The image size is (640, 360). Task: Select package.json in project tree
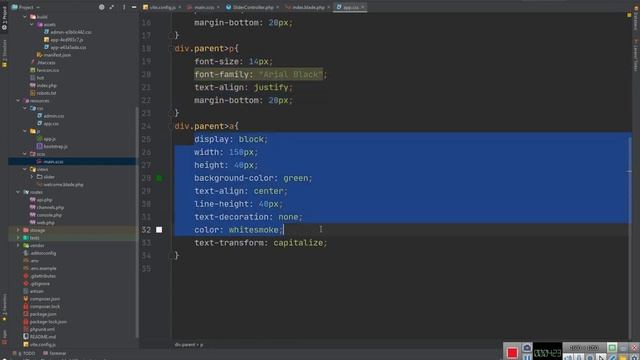pos(40,314)
